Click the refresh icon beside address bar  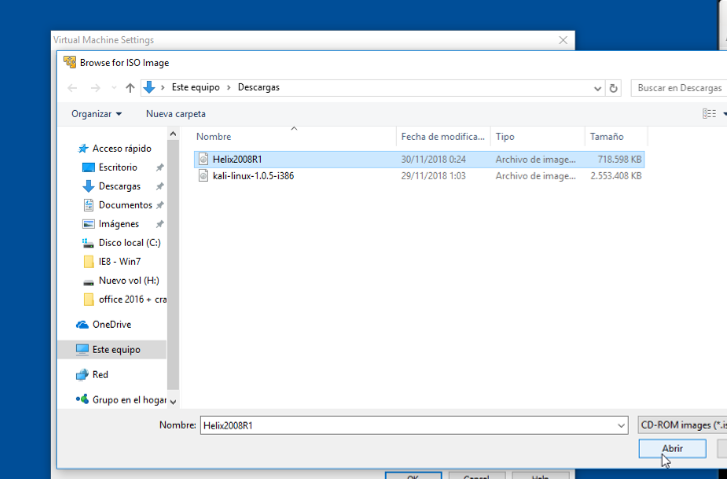coord(614,88)
